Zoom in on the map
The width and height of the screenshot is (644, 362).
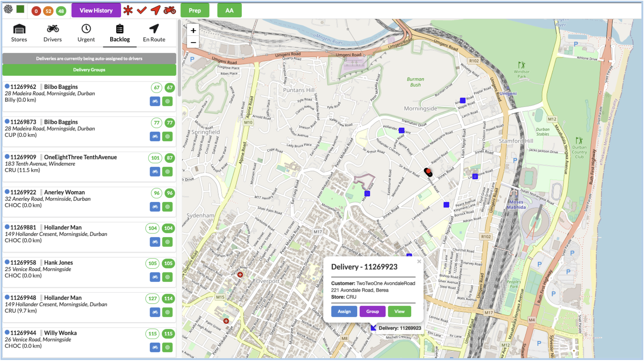click(x=193, y=31)
